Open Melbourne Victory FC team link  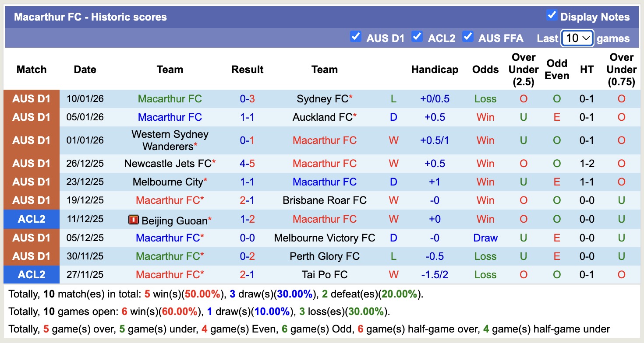click(x=324, y=238)
